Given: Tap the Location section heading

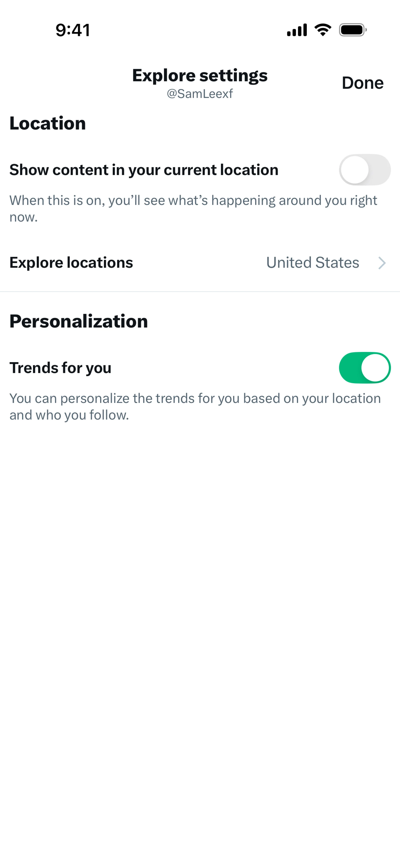Looking at the screenshot, I should [47, 123].
